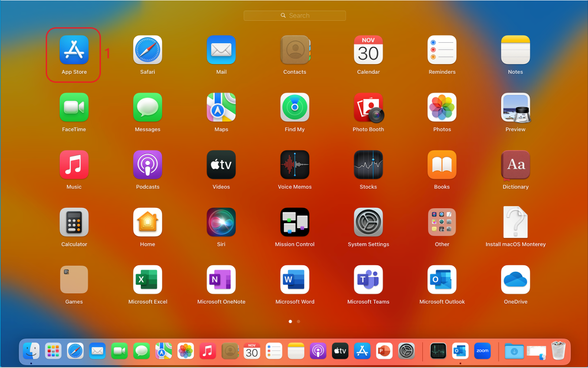Screen dimensions: 588x368
Task: Launch Microsoft Excel
Action: pyautogui.click(x=148, y=279)
